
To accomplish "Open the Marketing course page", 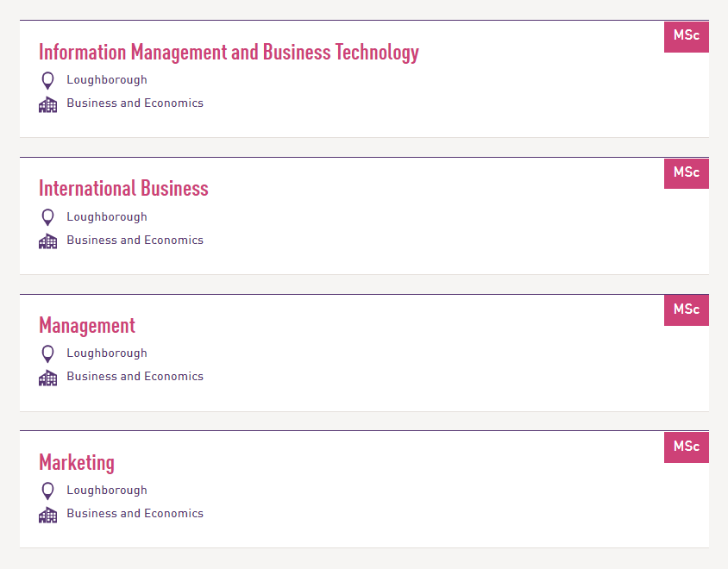I will pos(77,463).
